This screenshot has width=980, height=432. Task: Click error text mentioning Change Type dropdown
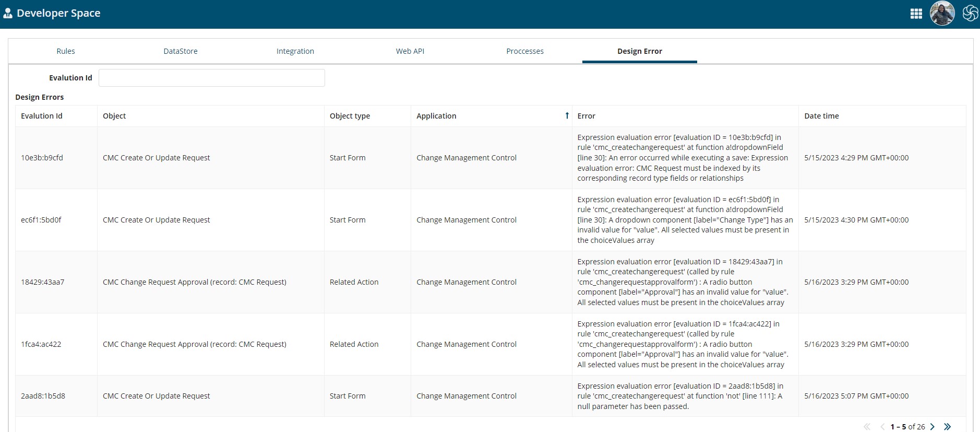pos(685,220)
